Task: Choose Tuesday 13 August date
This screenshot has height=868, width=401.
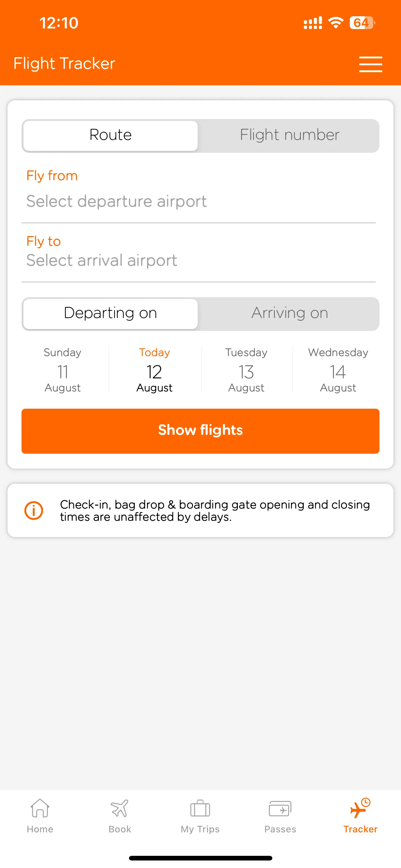Action: pyautogui.click(x=246, y=370)
